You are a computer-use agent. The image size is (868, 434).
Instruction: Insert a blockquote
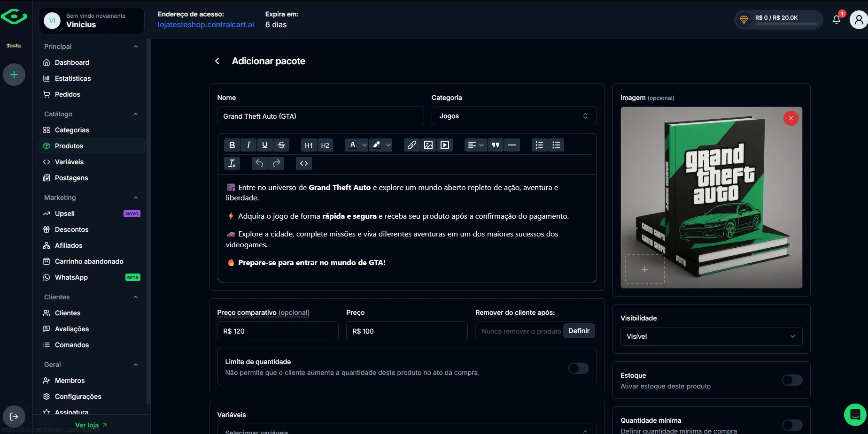point(496,145)
